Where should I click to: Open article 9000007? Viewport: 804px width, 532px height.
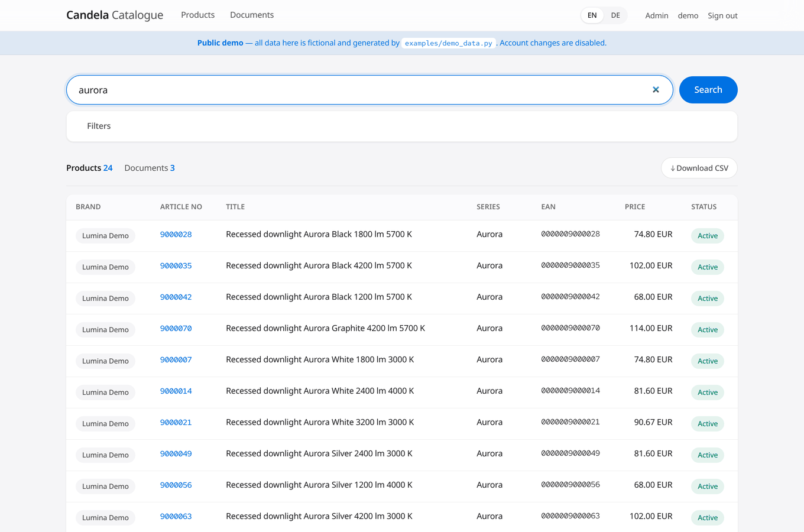tap(176, 360)
